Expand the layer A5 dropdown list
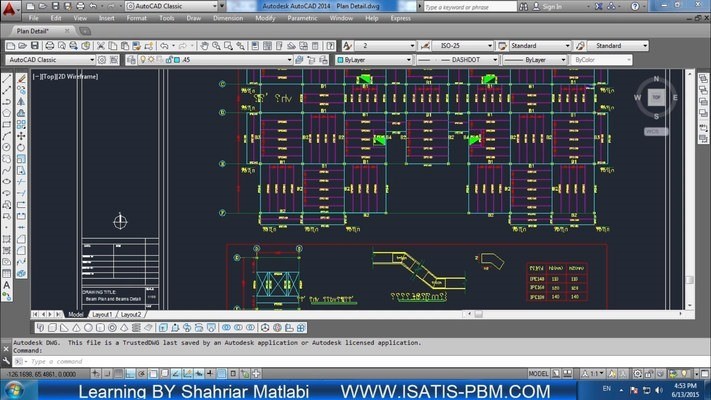The height and width of the screenshot is (400, 711). pyautogui.click(x=289, y=60)
